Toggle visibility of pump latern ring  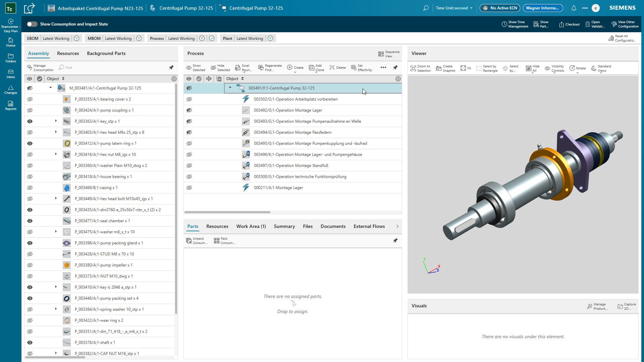(30, 143)
